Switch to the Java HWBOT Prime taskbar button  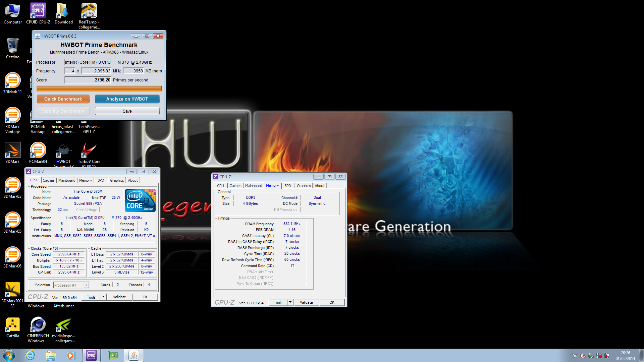pos(133,355)
